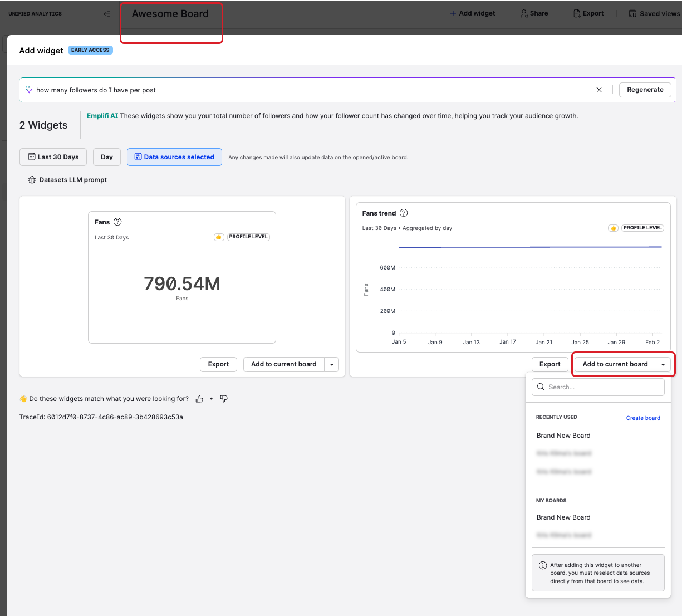Click the help icon beside Fans trend
The height and width of the screenshot is (616, 682).
[x=404, y=213]
